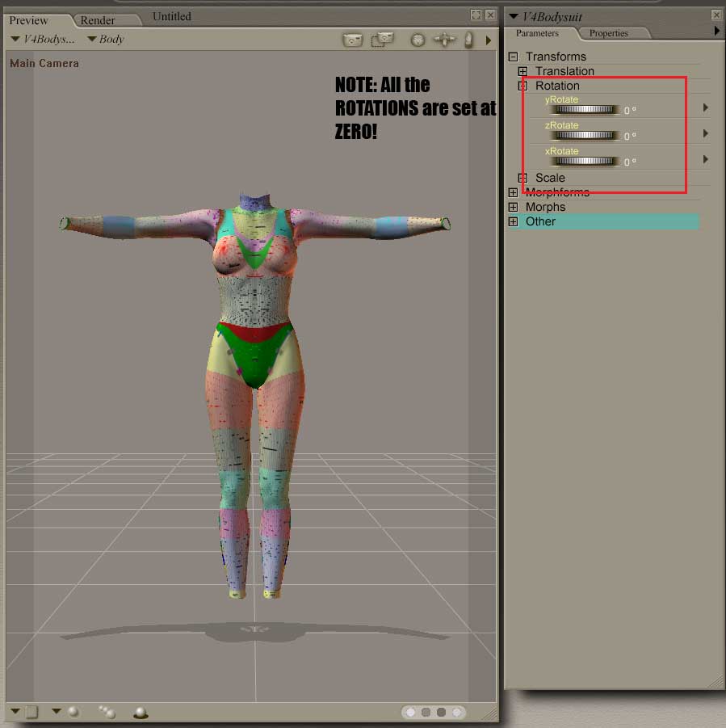Select the highlighted Other group row
Viewport: 726px width, 728px height.
[602, 221]
